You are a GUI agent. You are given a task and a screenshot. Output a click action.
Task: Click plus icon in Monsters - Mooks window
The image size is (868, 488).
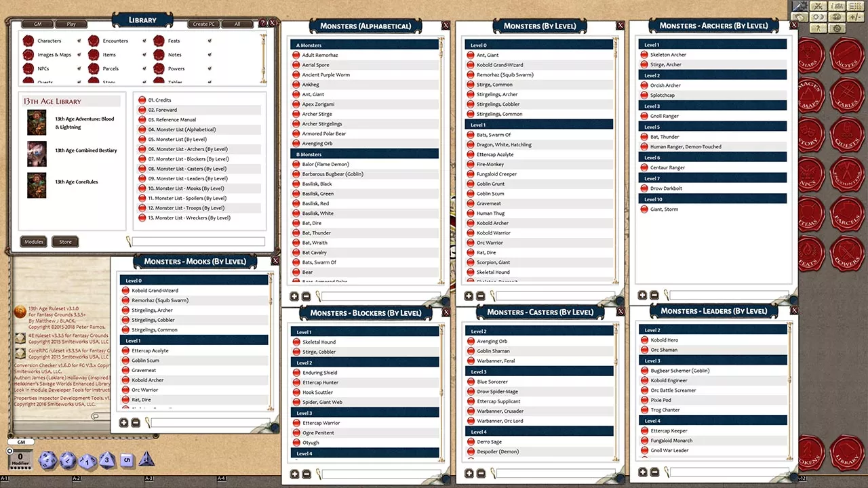coord(123,423)
